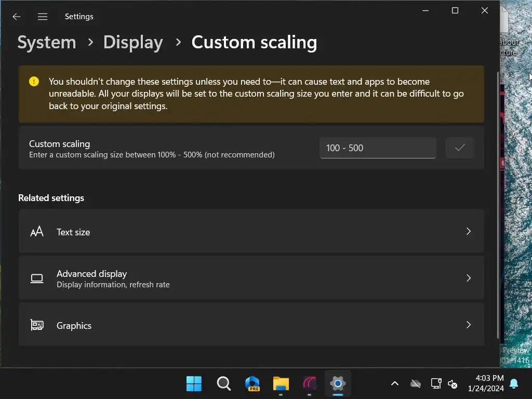Image resolution: width=532 pixels, height=399 pixels.
Task: Click the back arrow in Settings
Action: tap(17, 17)
